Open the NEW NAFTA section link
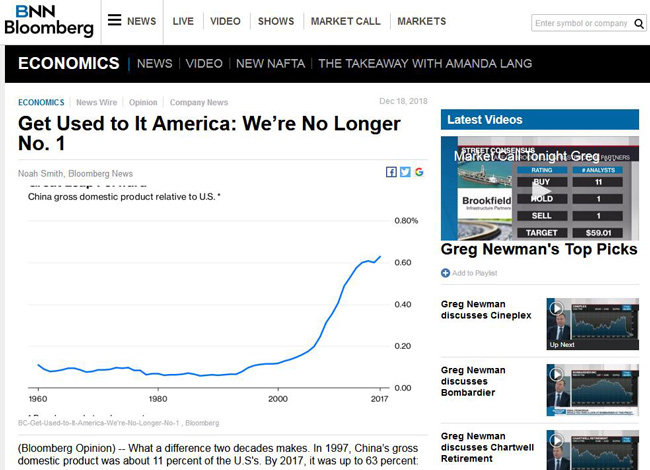The image size is (650, 470). (270, 63)
